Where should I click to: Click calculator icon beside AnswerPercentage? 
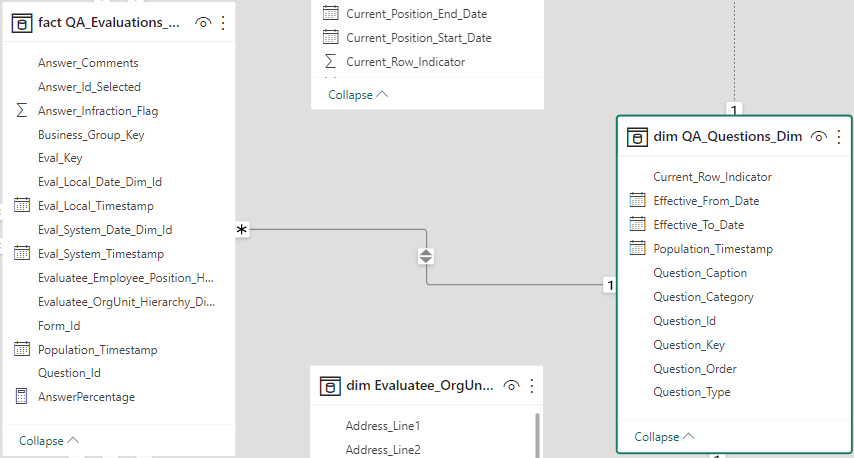22,396
